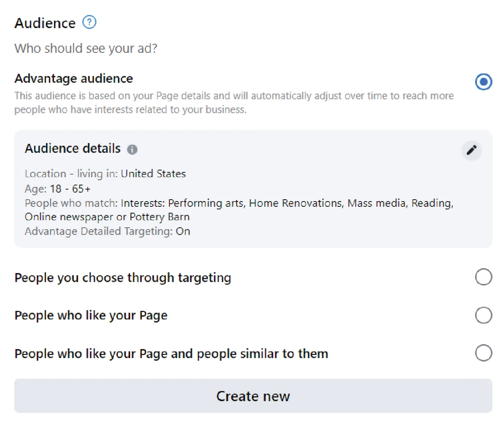Pick the radio for Page likers and similar people
The width and height of the screenshot is (504, 424).
click(x=483, y=353)
